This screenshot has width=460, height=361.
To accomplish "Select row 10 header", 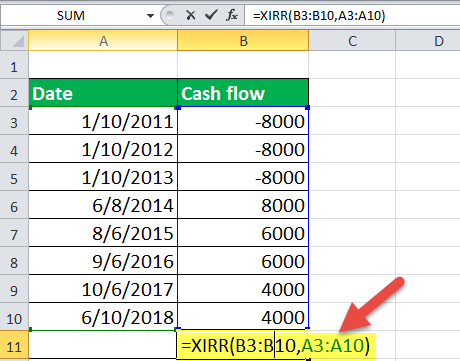I will [14, 317].
